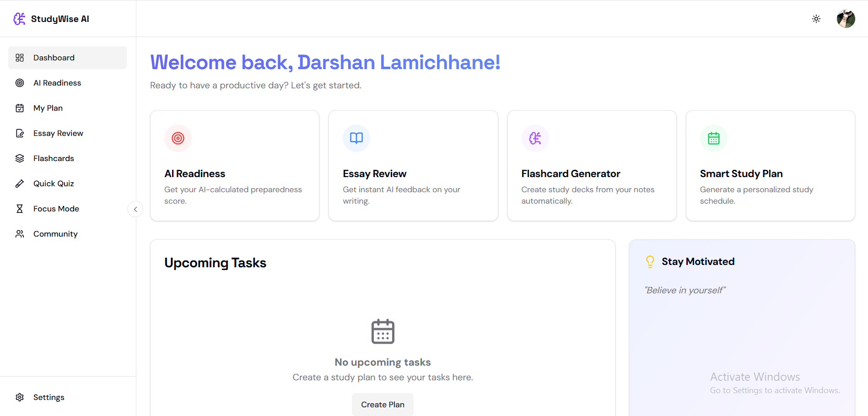This screenshot has width=868, height=416.
Task: Open the AI Readiness card title
Action: click(195, 174)
